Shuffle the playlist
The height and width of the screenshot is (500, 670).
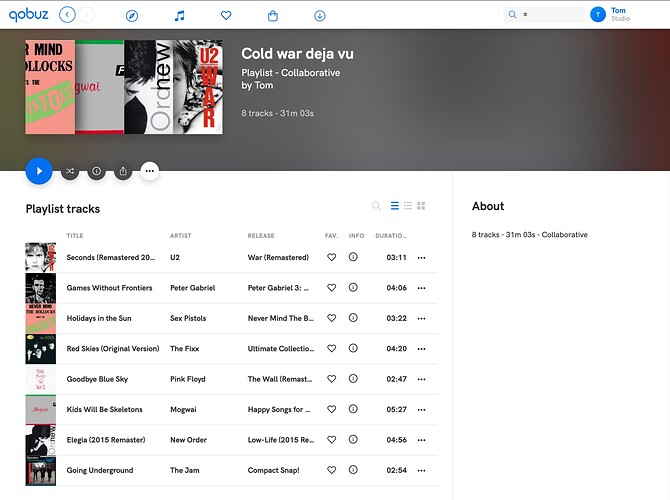tap(70, 171)
